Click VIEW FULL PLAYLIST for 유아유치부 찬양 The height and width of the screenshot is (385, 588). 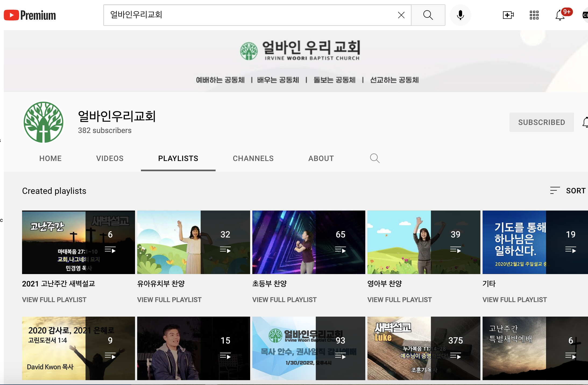tap(169, 299)
